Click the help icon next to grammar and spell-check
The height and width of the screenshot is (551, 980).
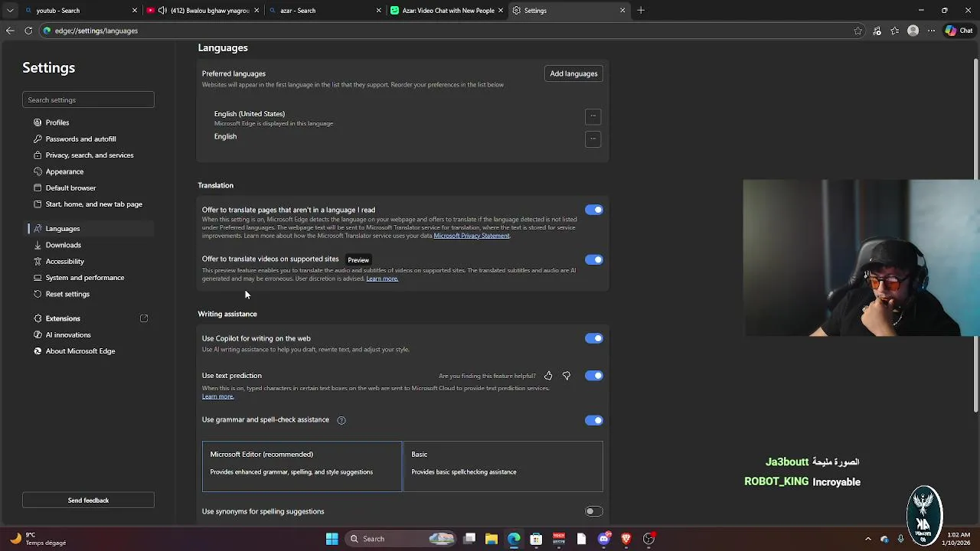pyautogui.click(x=341, y=420)
